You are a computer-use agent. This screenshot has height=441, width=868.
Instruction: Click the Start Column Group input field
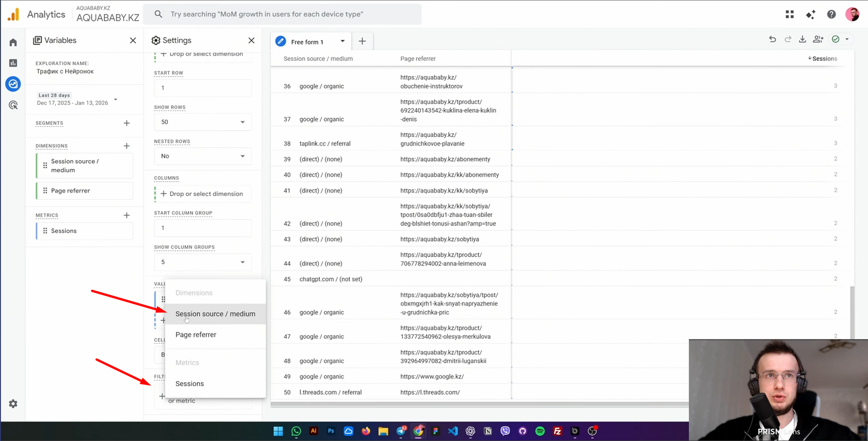pos(203,228)
